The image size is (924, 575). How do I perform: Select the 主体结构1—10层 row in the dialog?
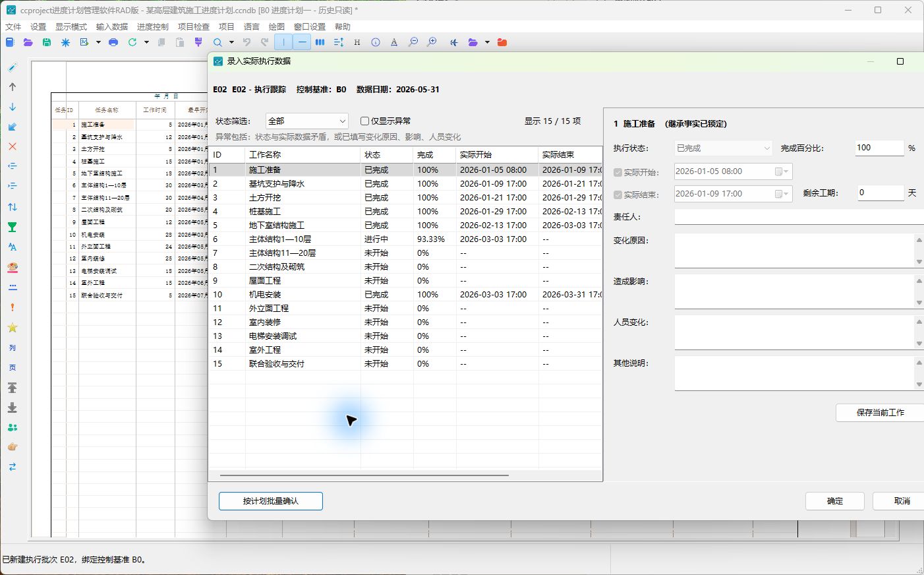405,239
